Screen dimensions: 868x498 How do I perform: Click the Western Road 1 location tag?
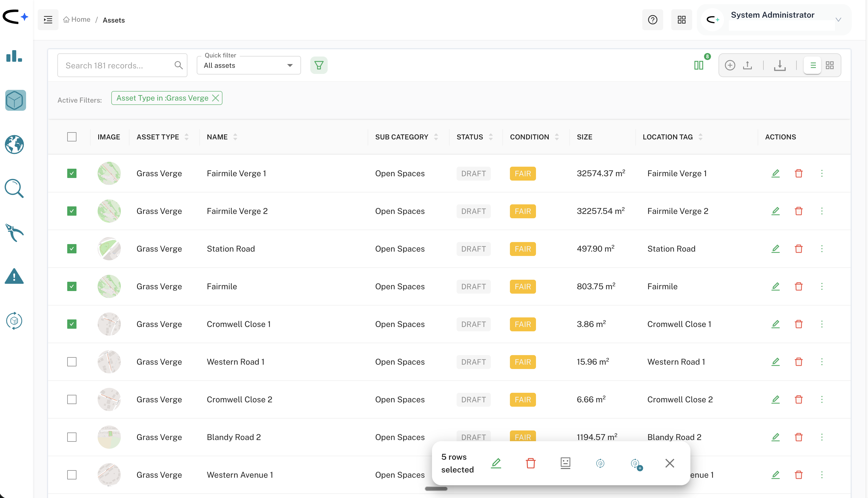click(676, 361)
